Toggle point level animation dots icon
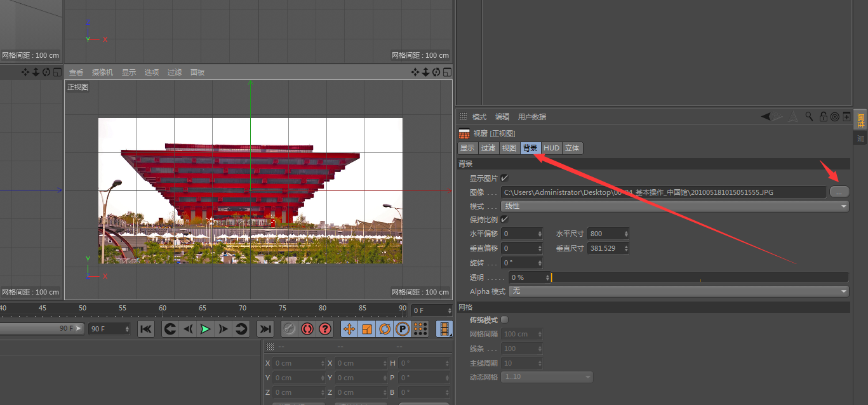Image resolution: width=868 pixels, height=405 pixels. point(420,329)
